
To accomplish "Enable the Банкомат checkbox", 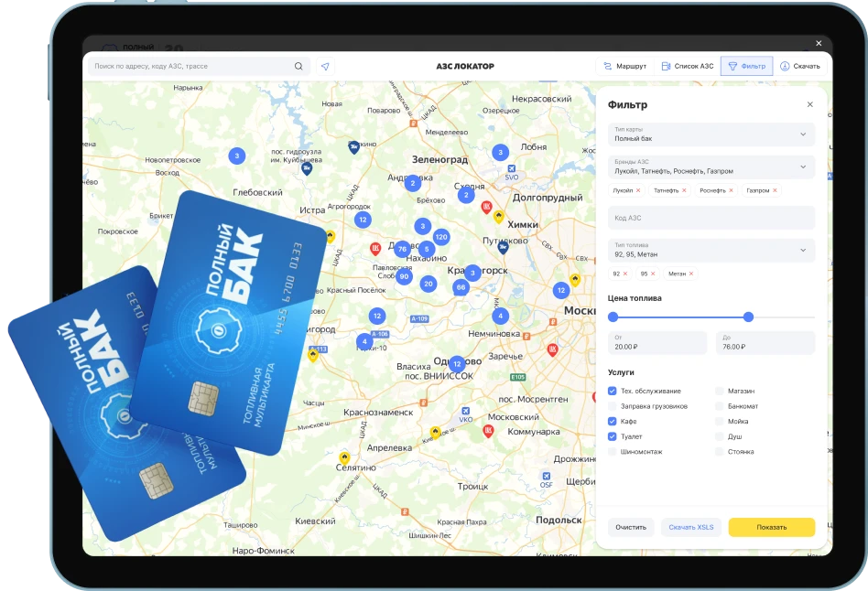I will coord(719,406).
